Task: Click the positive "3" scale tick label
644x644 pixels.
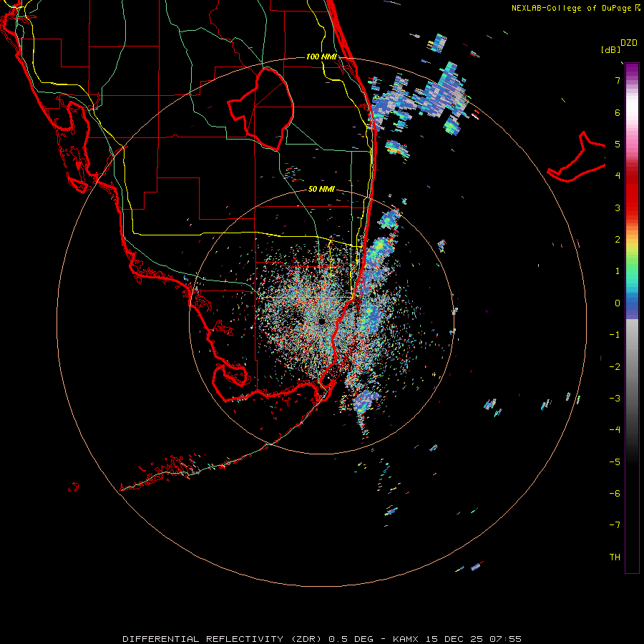Action: tap(618, 208)
